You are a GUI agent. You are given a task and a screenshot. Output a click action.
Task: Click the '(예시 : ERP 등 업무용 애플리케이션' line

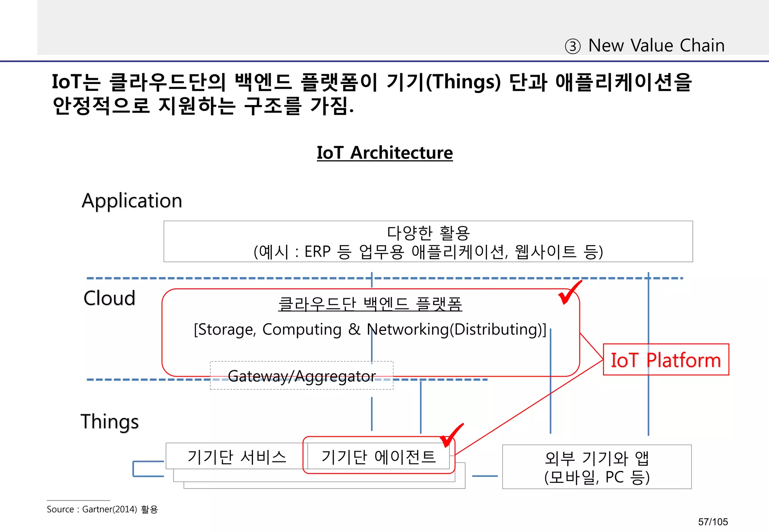[428, 251]
